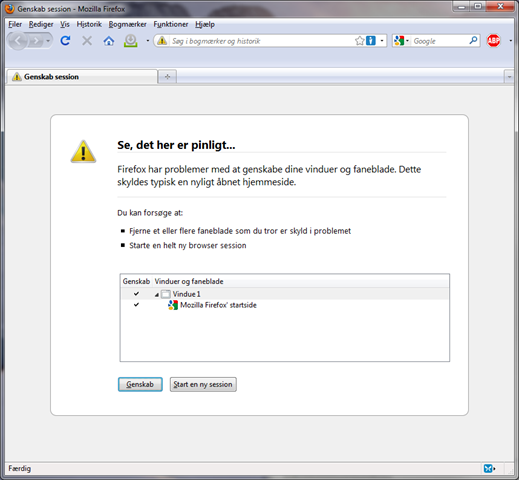Open the history dropdown beside navigation arrows
The height and width of the screenshot is (480, 519).
coord(48,41)
